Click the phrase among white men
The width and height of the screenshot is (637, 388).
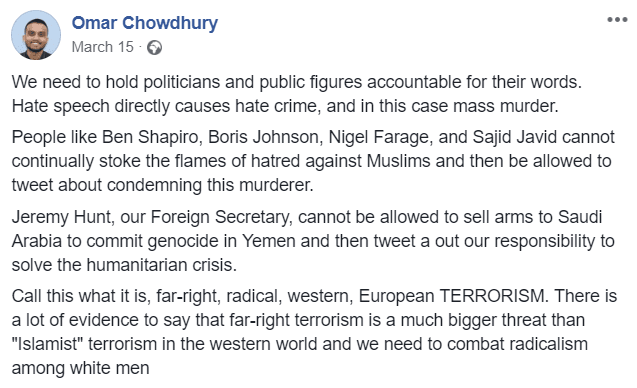[x=80, y=368]
